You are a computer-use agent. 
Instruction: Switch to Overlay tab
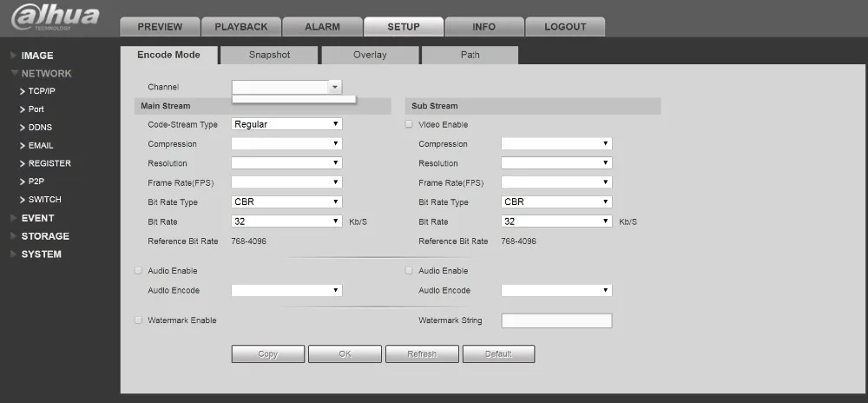pos(370,55)
